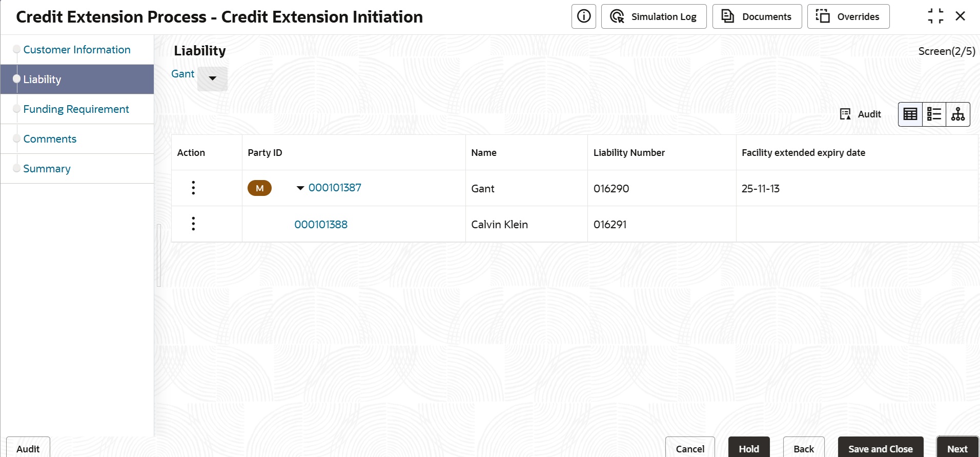Click the information icon button
980x457 pixels.
point(583,16)
